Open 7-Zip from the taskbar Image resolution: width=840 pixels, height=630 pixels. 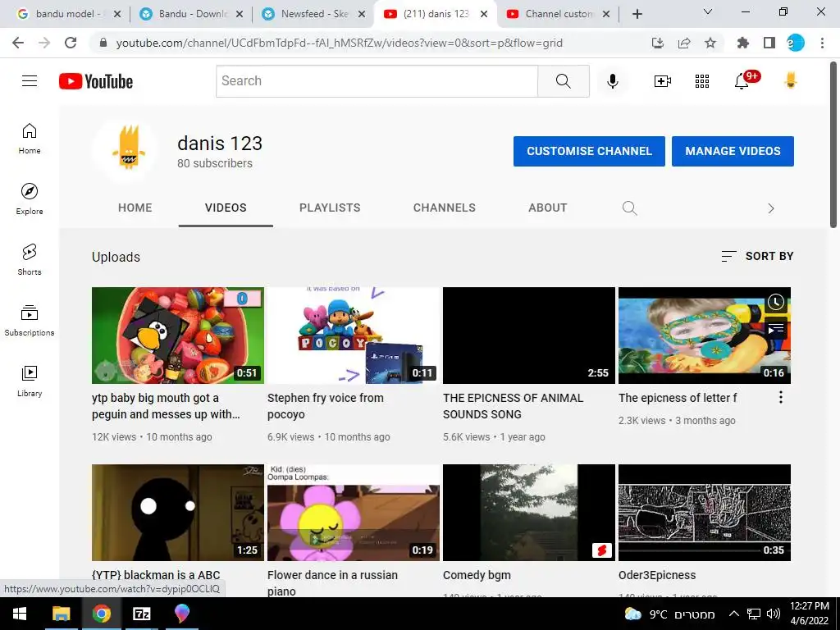(x=141, y=614)
